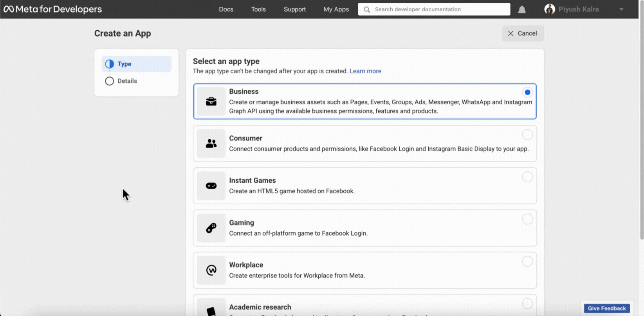Click the Type step half-circle icon
The image size is (644, 316).
110,64
